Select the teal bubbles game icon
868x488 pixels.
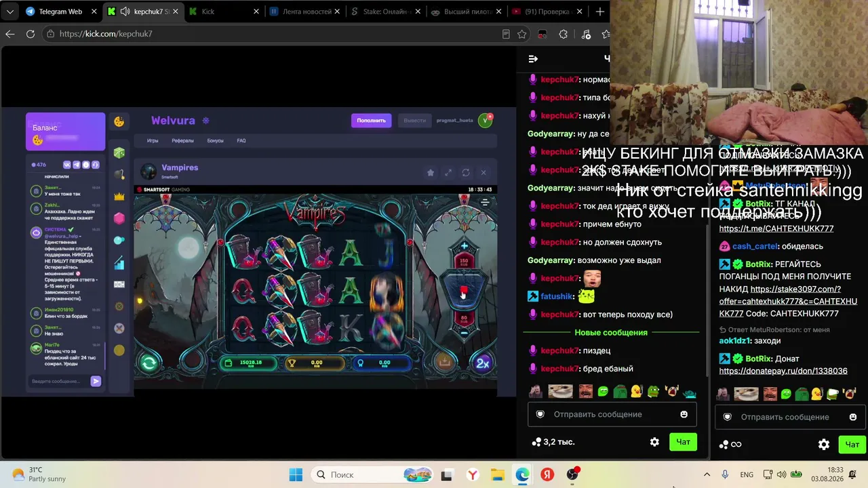[x=119, y=241]
